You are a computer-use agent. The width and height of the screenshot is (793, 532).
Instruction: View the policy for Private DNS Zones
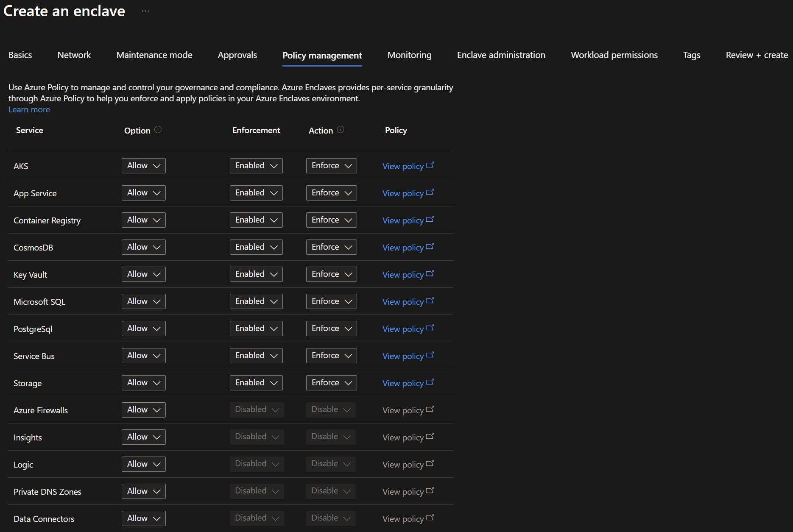408,491
